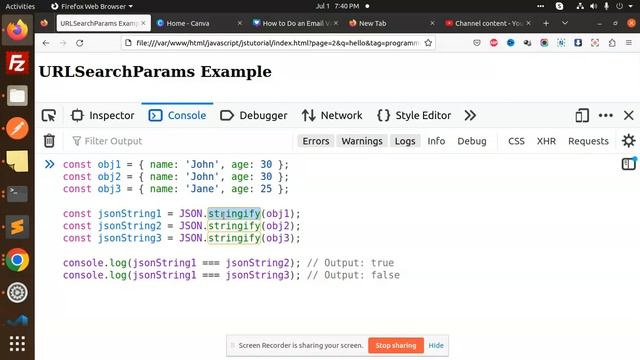Close the developer tools panel
640x360 pixels.
tap(629, 116)
